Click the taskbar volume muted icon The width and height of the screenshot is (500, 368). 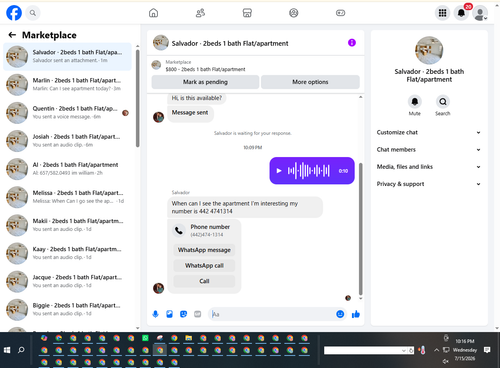[x=446, y=361]
